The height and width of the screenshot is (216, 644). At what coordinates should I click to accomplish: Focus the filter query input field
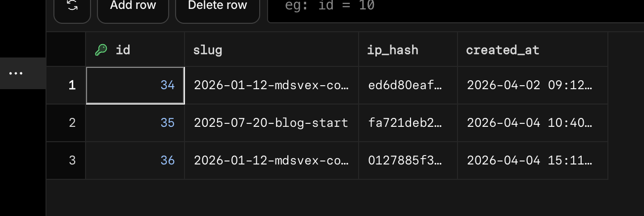455,7
